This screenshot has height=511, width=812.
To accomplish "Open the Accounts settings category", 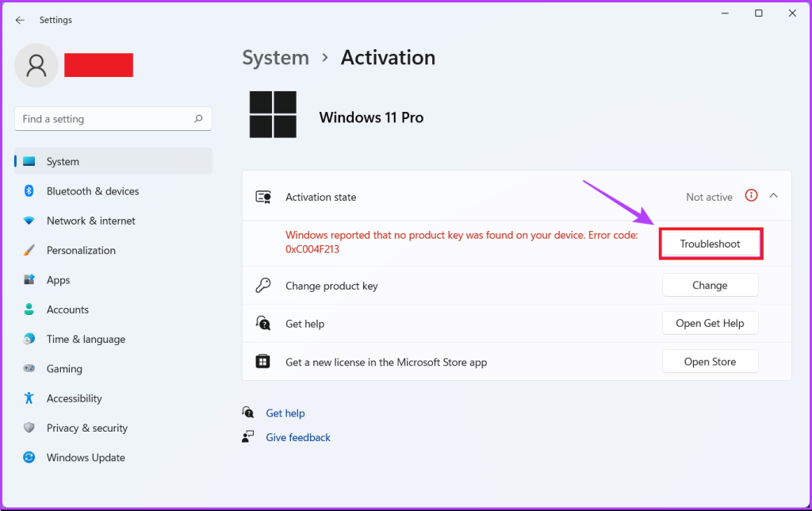I will [67, 309].
